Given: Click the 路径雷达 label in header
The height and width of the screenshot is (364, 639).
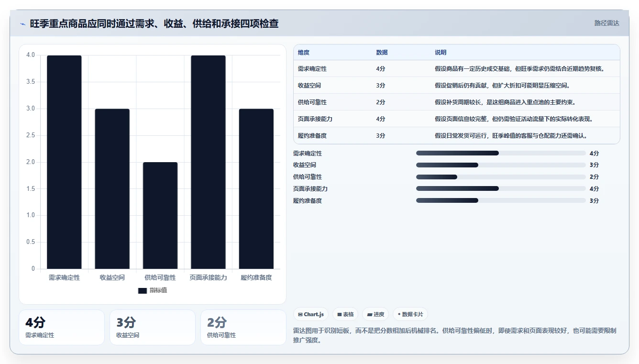Looking at the screenshot, I should (606, 23).
